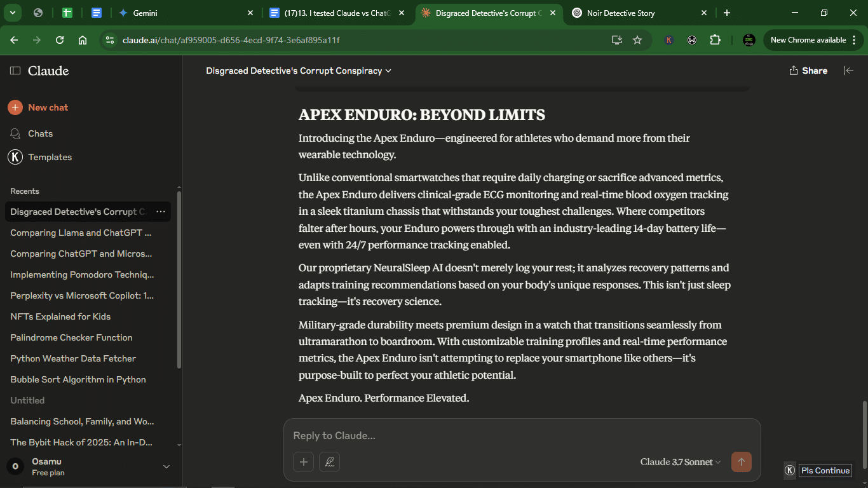The image size is (868, 488).
Task: View site information icon in address bar
Action: click(110, 40)
